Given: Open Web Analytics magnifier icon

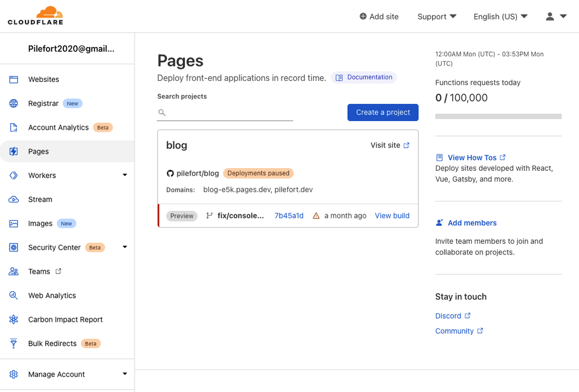Looking at the screenshot, I should [x=13, y=295].
